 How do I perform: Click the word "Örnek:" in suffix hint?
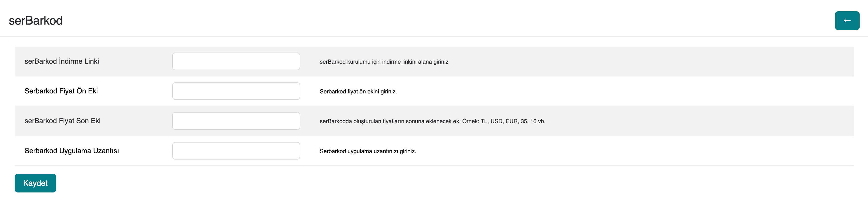point(470,121)
